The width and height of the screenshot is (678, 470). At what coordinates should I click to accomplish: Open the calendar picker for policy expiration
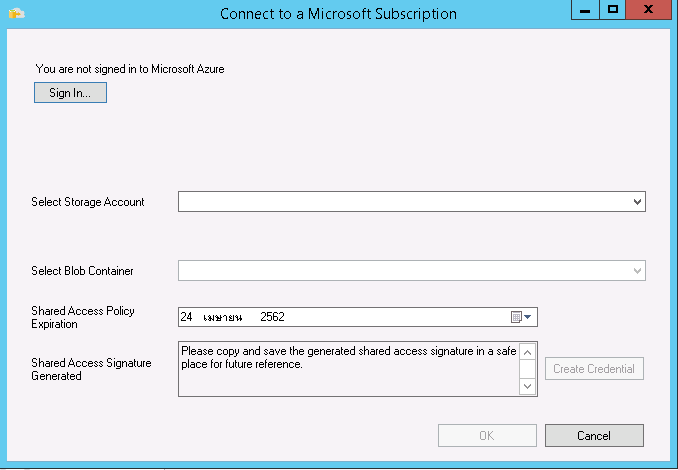coord(523,317)
